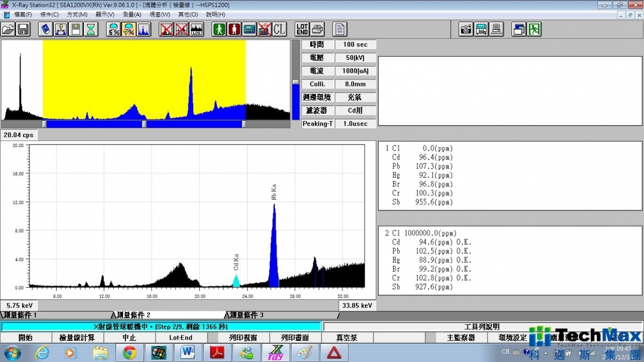The width and height of the screenshot is (644, 362).
Task: Toggle the 5% quantification mode icon
Action: coord(113,29)
